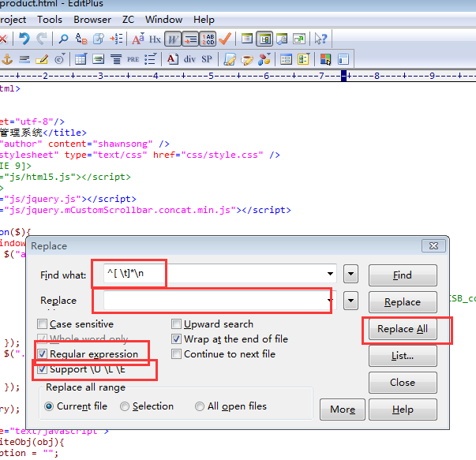
Task: Toggle Support \U \L \E checkbox
Action: pos(42,369)
